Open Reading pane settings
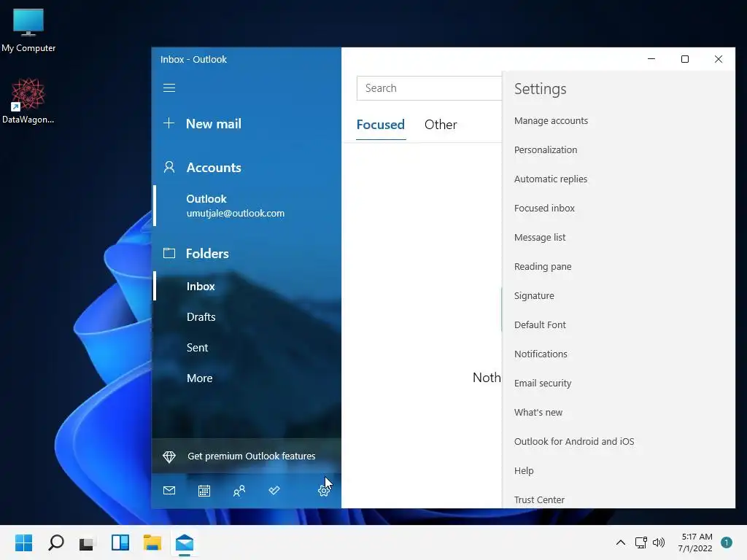Screen dimensions: 747x560 pos(543,267)
